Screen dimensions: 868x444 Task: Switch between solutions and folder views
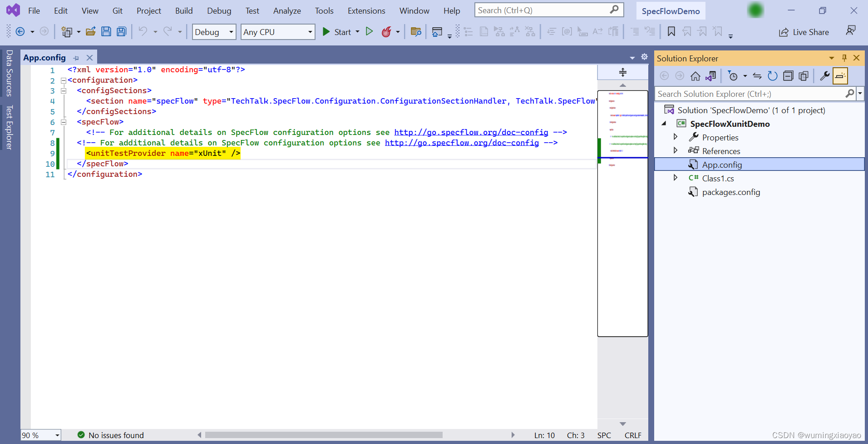pyautogui.click(x=711, y=76)
